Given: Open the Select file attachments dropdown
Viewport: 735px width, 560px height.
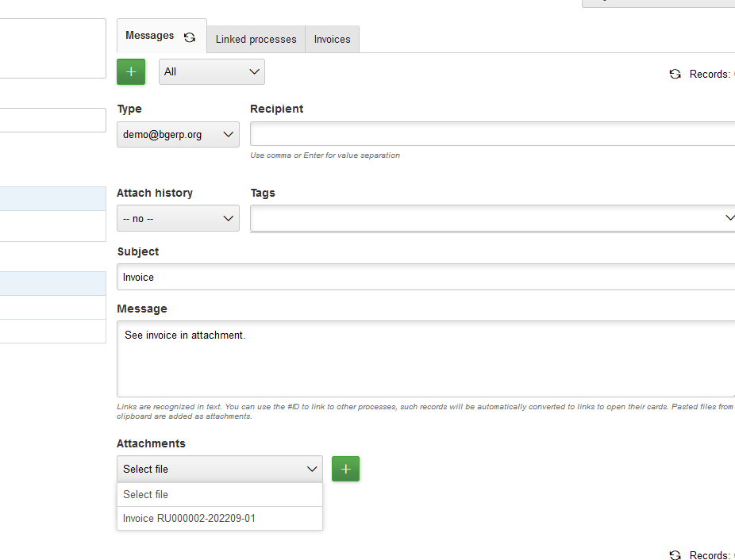Looking at the screenshot, I should click(x=219, y=469).
